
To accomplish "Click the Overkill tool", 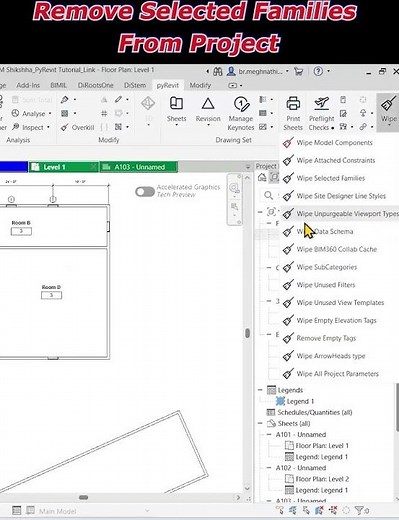I will click(x=78, y=127).
